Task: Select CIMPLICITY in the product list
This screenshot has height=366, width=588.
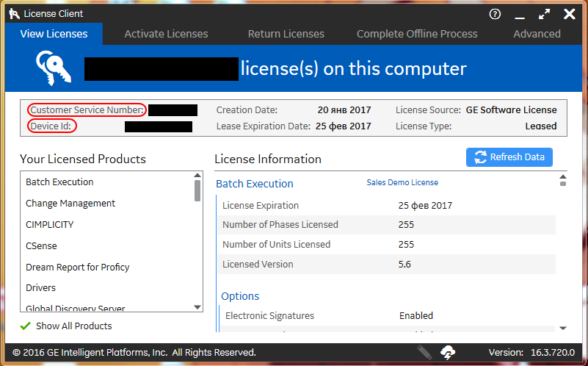Action: click(x=50, y=224)
